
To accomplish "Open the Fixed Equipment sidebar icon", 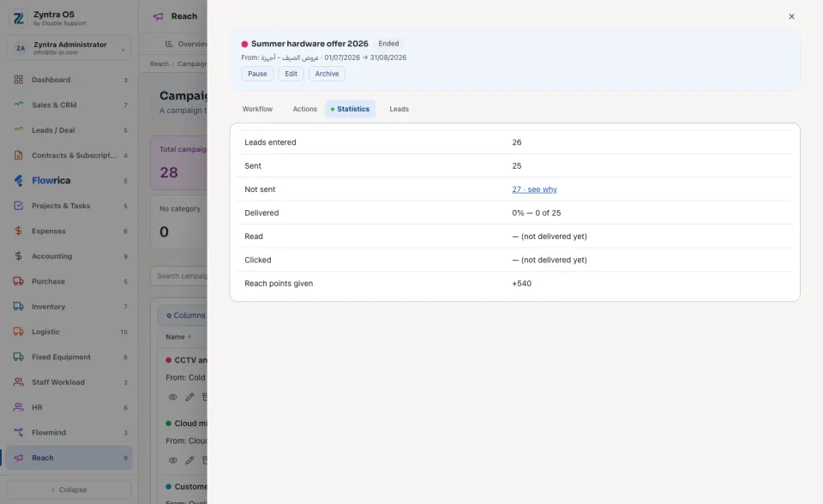I will click(x=18, y=357).
